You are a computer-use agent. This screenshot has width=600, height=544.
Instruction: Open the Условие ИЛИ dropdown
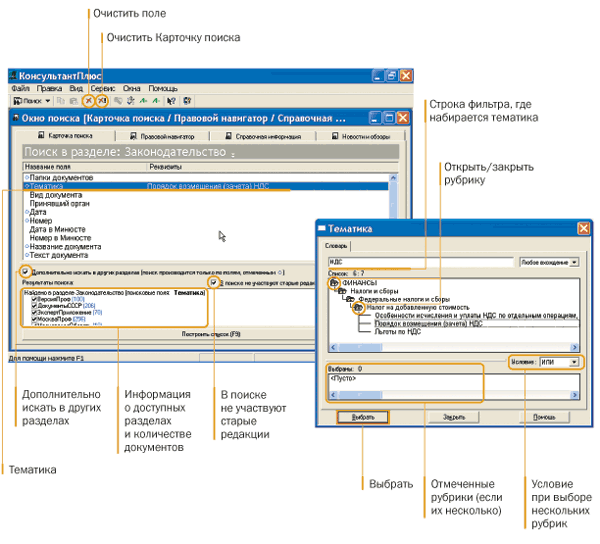[x=573, y=361]
